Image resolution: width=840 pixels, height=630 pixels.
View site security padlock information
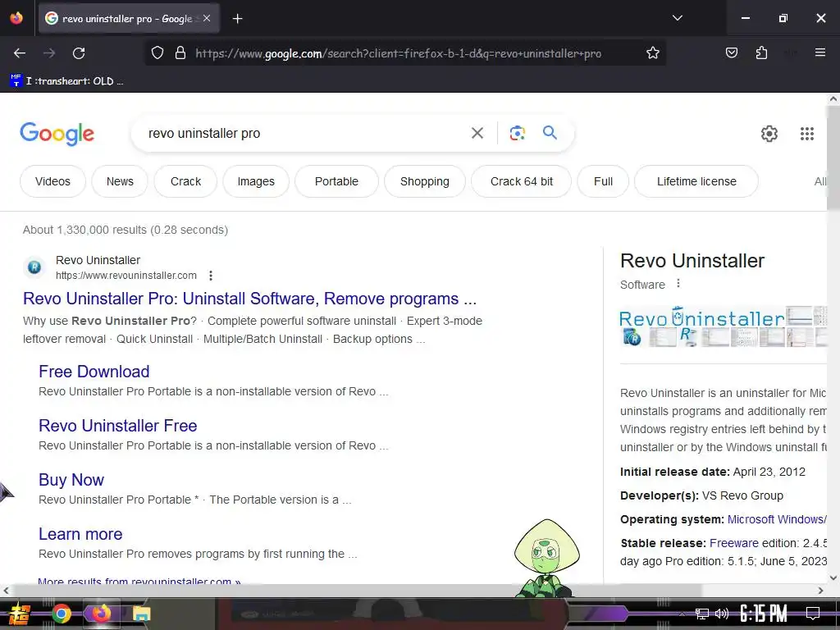(x=180, y=53)
